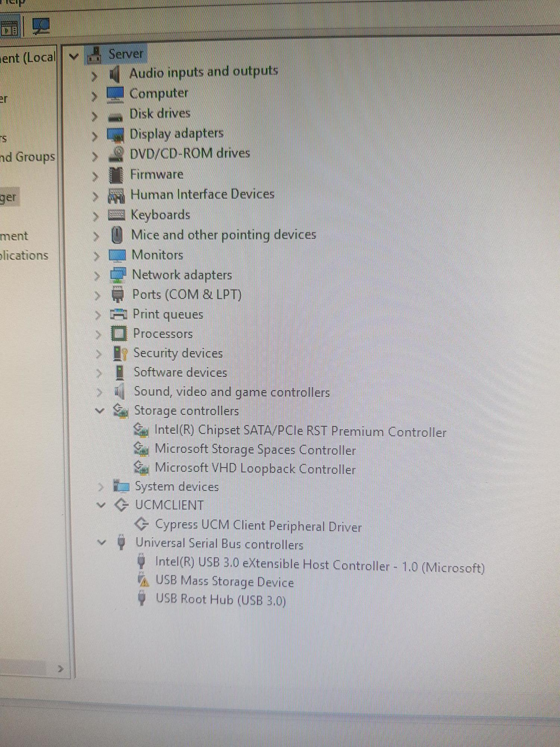Screen dimensions: 560x747
Task: Select the Print queues printer icon
Action: [119, 314]
